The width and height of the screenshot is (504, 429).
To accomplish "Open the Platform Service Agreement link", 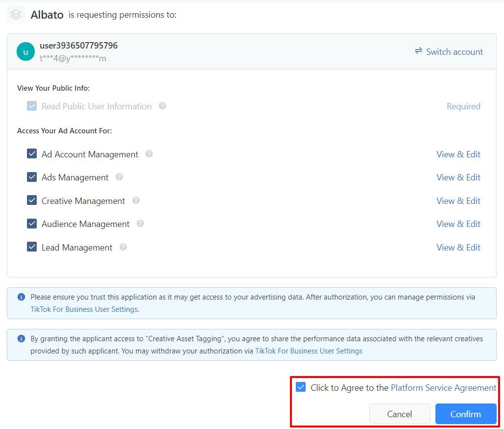I will pos(443,388).
